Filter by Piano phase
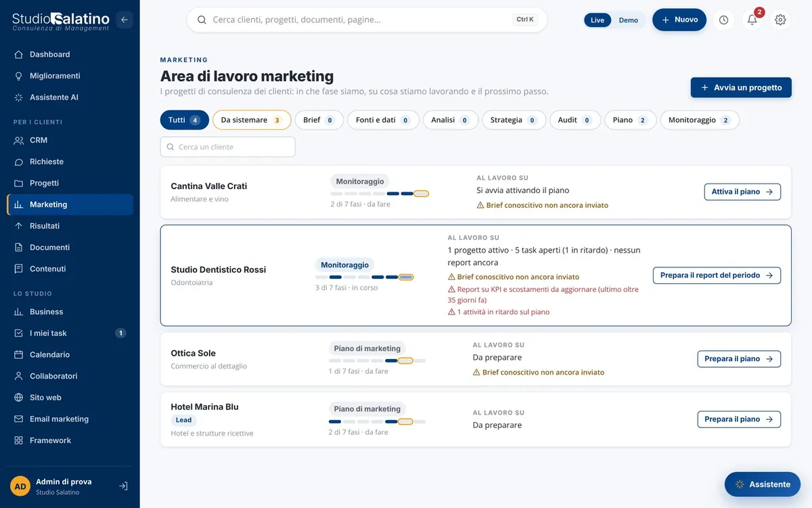 tap(631, 120)
